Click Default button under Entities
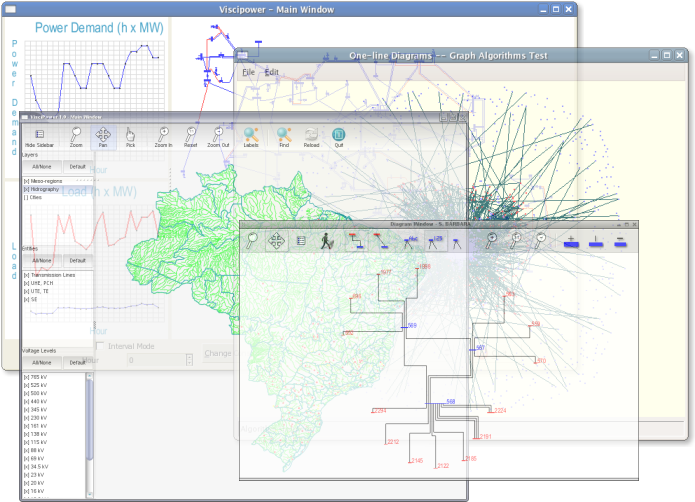The width and height of the screenshot is (695, 502). click(78, 261)
